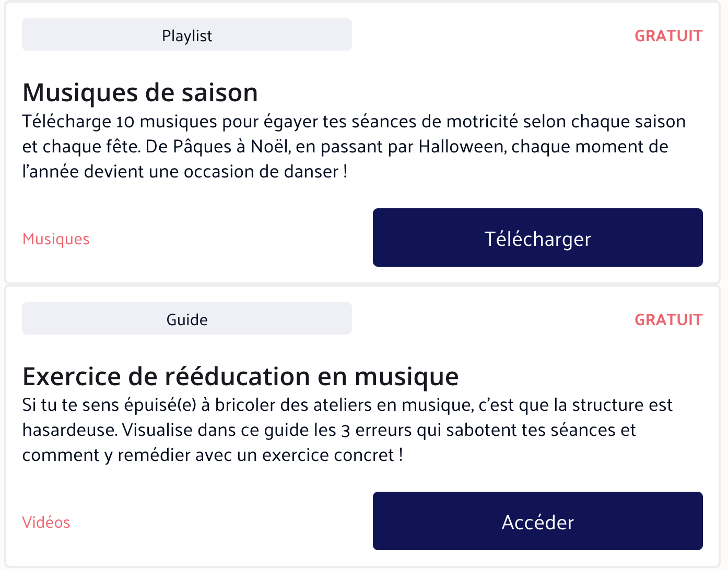
Task: Follow the Vidéos category link
Action: (46, 522)
